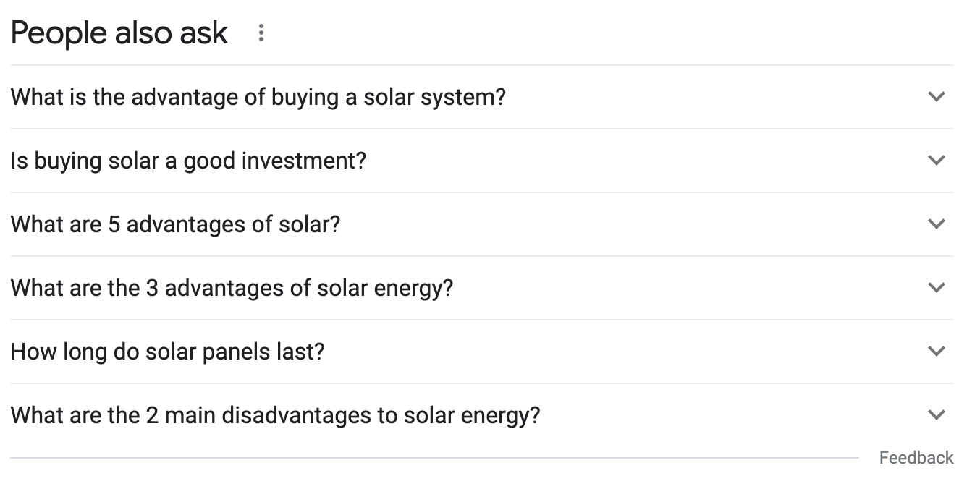Click arrow icon next to 5 advantages question
Screen dimensions: 980x489
936,224
